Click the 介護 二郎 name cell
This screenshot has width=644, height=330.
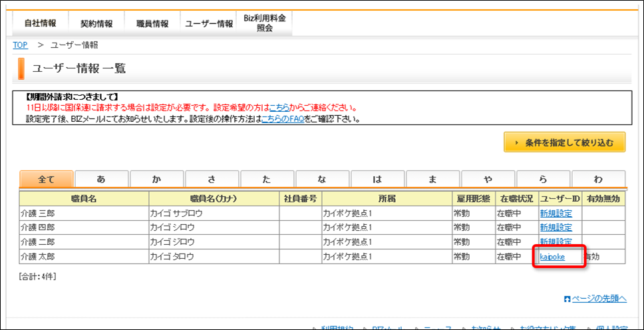[84, 242]
